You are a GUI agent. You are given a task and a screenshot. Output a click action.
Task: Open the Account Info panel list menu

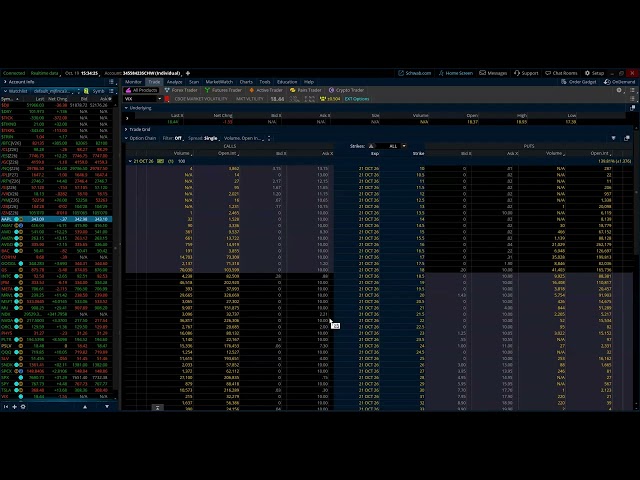tap(111, 82)
